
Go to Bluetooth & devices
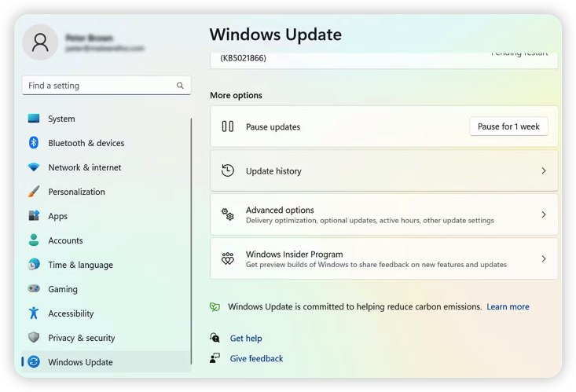(86, 143)
